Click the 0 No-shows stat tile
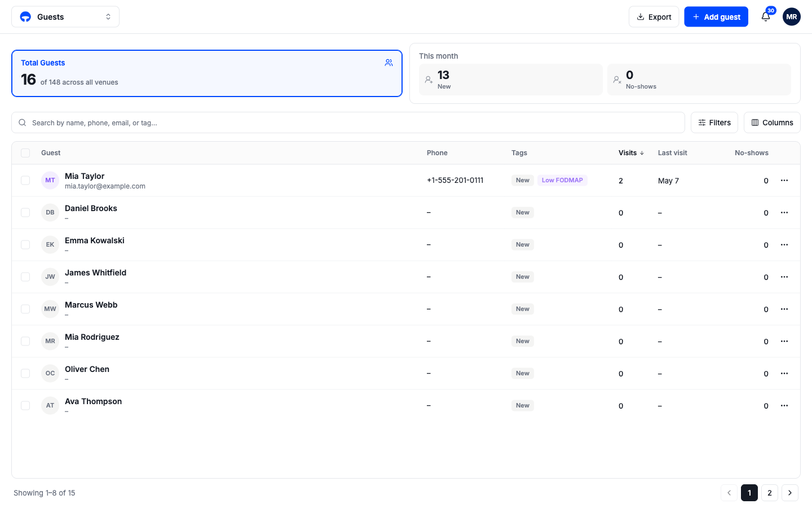 click(699, 80)
